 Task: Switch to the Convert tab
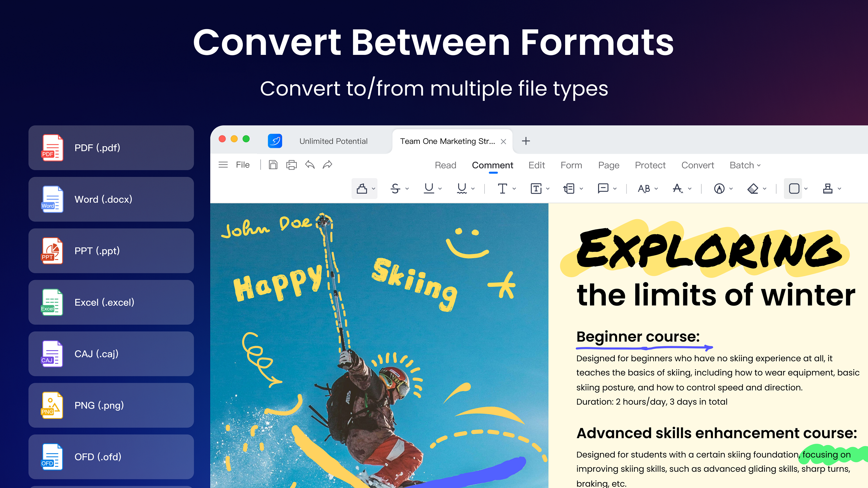click(x=697, y=165)
